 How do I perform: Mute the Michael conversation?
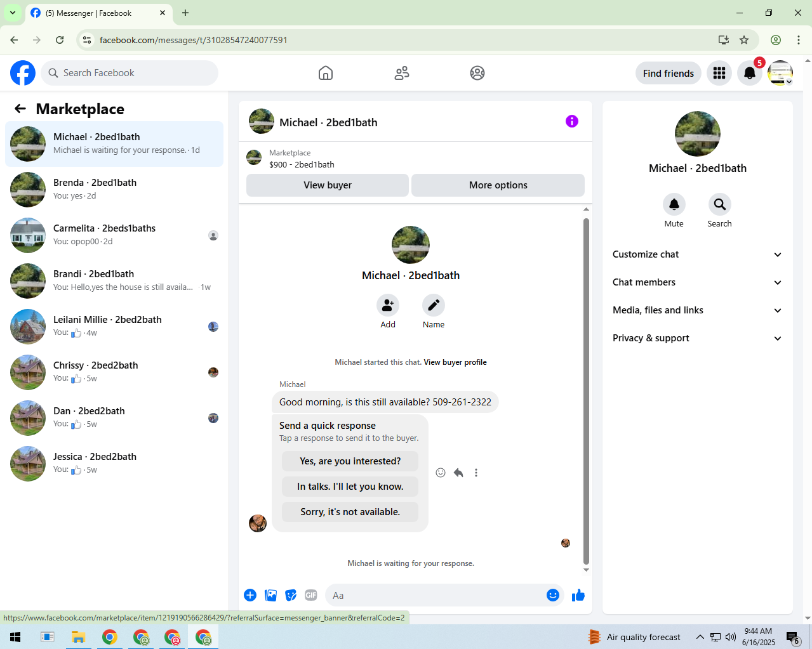click(674, 204)
